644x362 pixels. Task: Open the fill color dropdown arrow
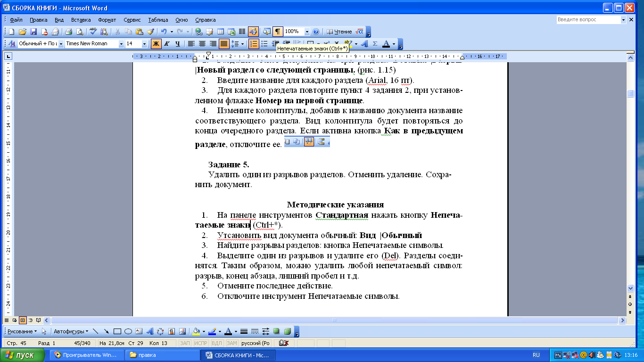coord(204,331)
